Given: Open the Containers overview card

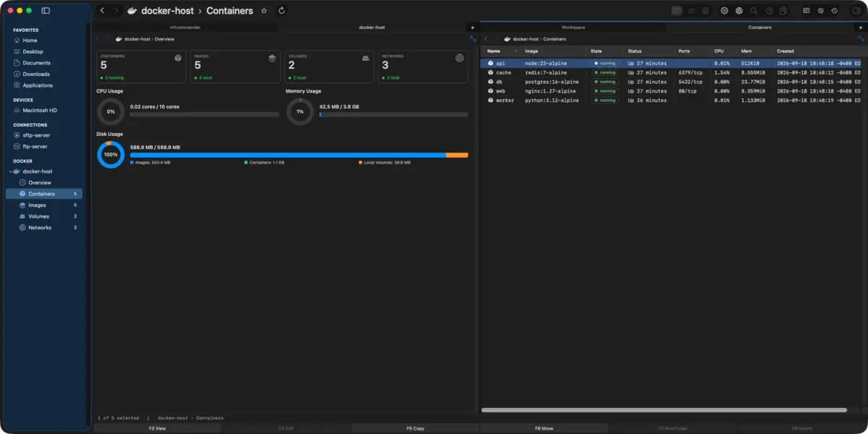Looking at the screenshot, I should [x=141, y=67].
